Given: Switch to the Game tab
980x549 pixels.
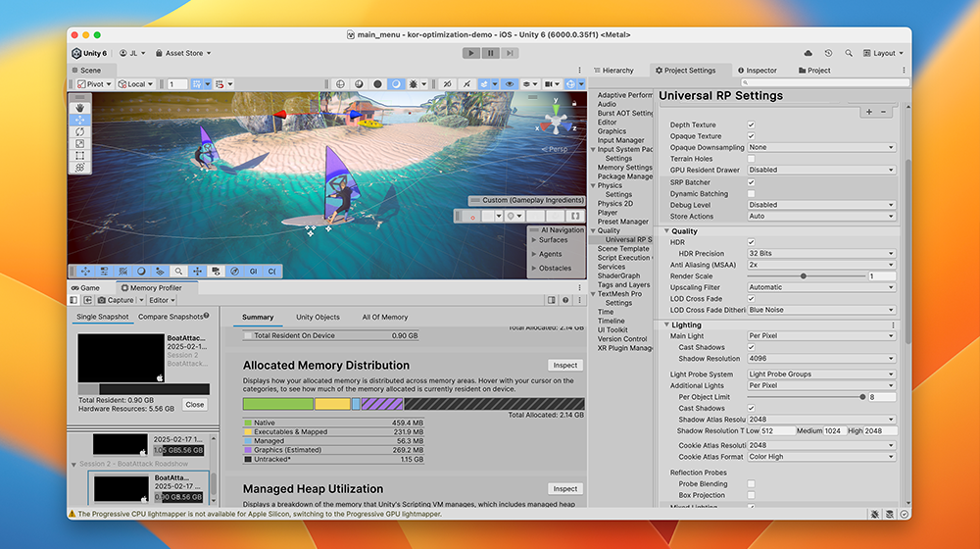Looking at the screenshot, I should [x=85, y=288].
